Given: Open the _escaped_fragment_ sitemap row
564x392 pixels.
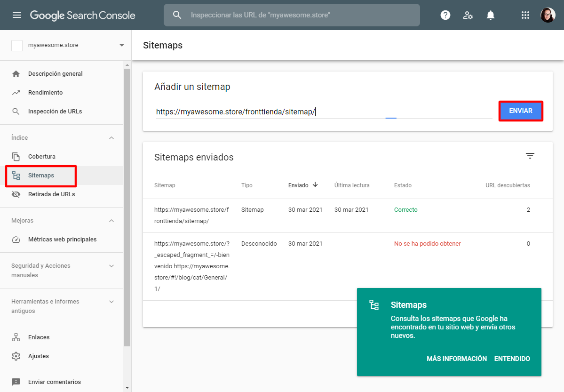Looking at the screenshot, I should pyautogui.click(x=348, y=266).
